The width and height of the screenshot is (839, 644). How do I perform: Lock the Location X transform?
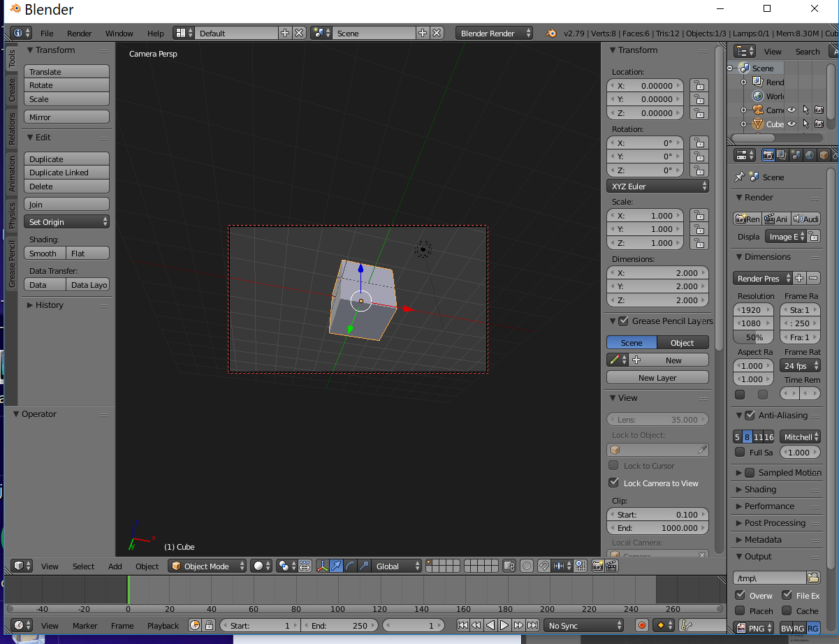[x=698, y=85]
